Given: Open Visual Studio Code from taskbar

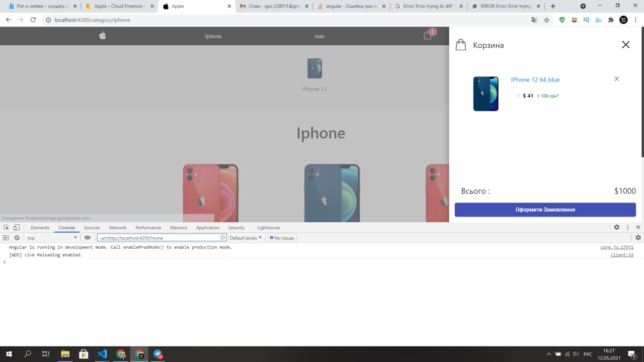Looking at the screenshot, I should 102,354.
